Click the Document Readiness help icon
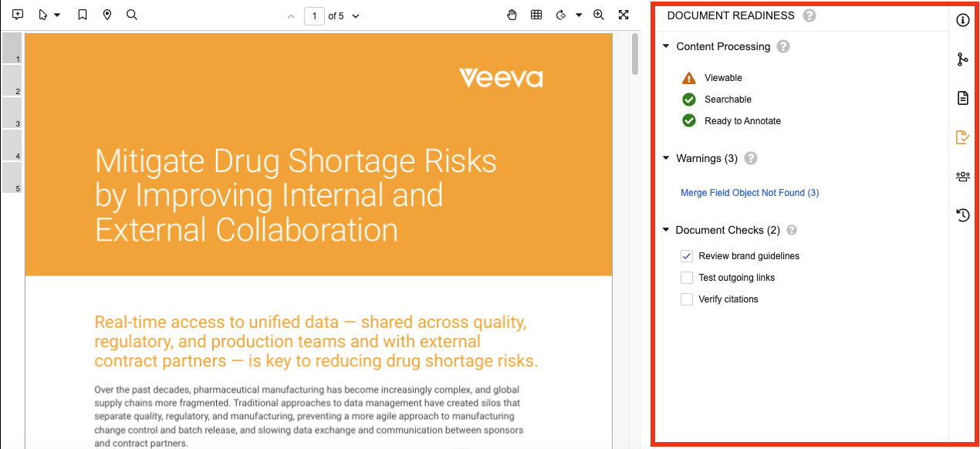 coord(809,15)
